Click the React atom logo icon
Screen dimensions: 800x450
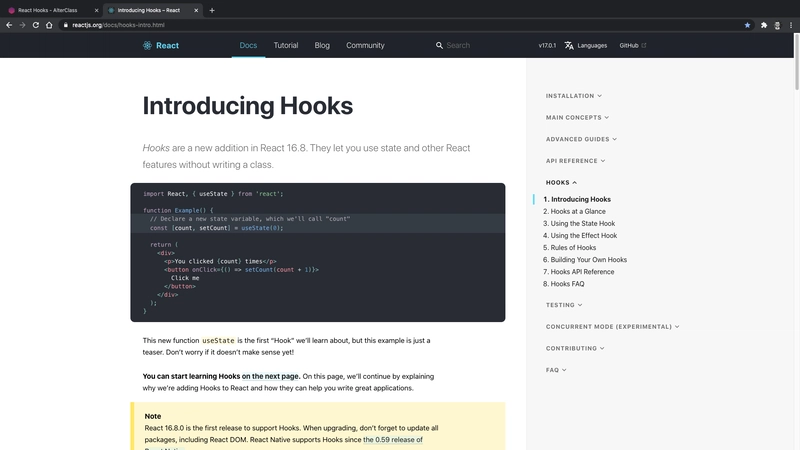click(147, 45)
